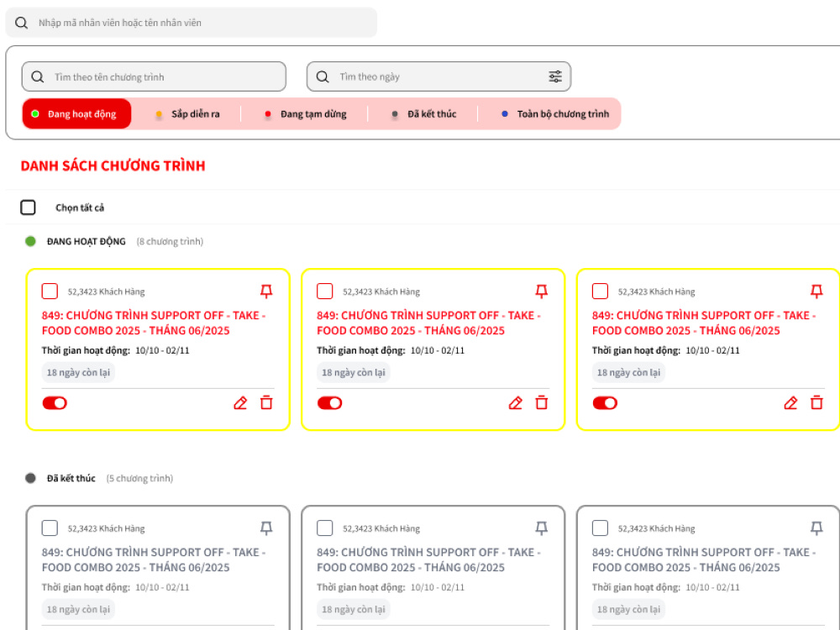The height and width of the screenshot is (630, 840).
Task: Focus the 'Tìm theo tên chương trình' field
Action: point(154,76)
